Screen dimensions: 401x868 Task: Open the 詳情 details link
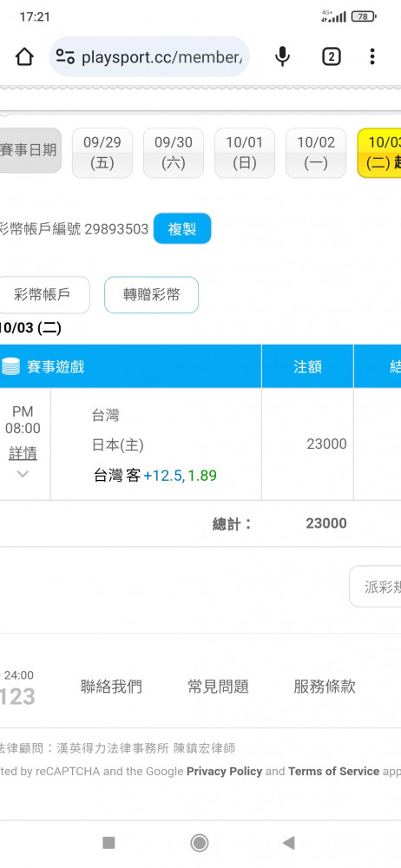pos(23,454)
